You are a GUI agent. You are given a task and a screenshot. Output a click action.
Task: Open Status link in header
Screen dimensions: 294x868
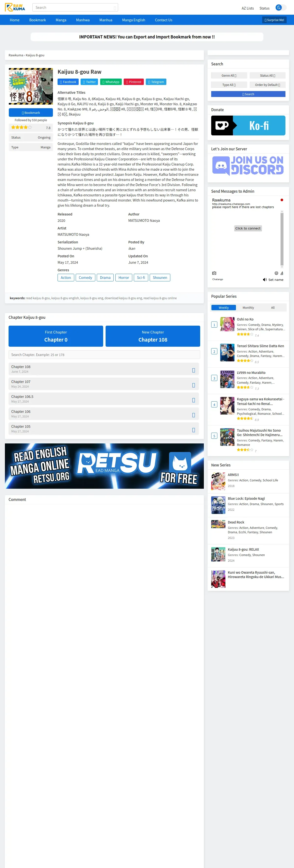(264, 8)
